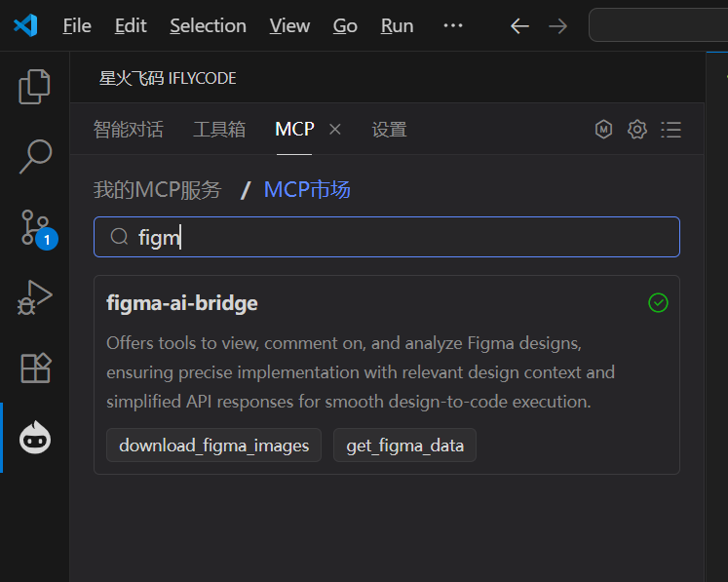Close the MCP tab

click(x=334, y=129)
